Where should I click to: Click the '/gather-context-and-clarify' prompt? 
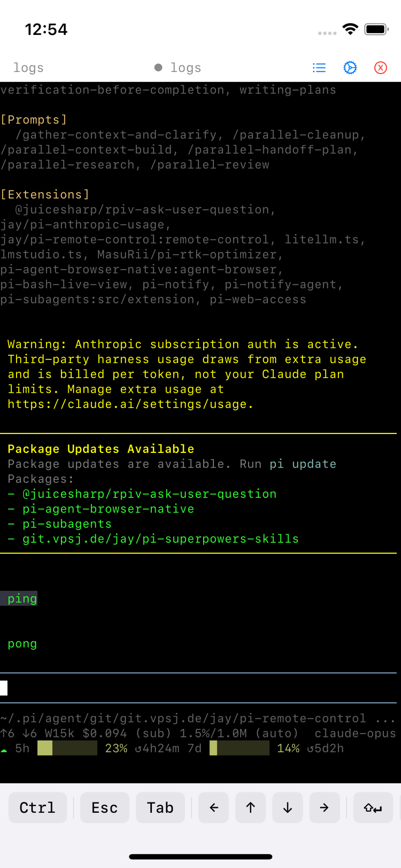tap(116, 135)
